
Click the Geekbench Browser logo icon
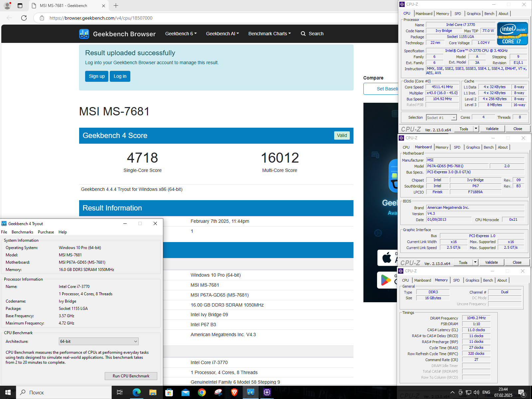(84, 34)
